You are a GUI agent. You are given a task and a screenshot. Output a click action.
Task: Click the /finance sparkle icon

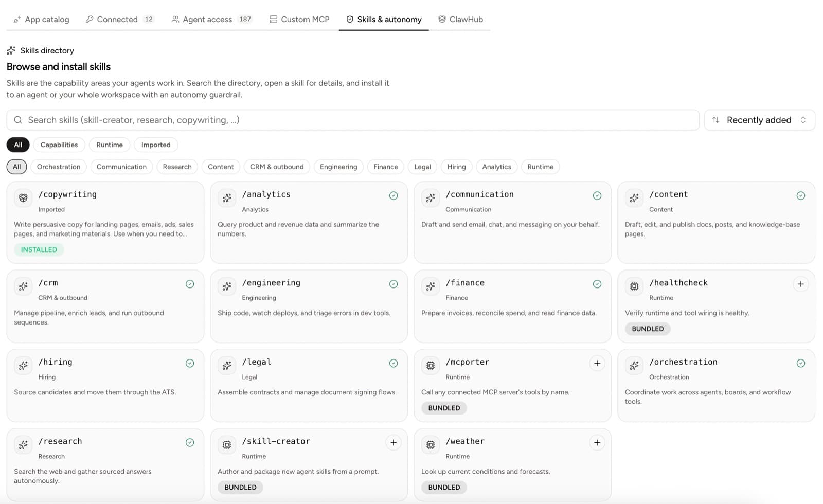431,286
